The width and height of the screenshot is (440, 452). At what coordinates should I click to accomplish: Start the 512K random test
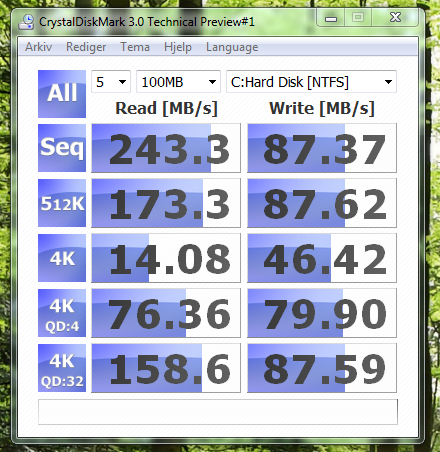click(x=62, y=203)
